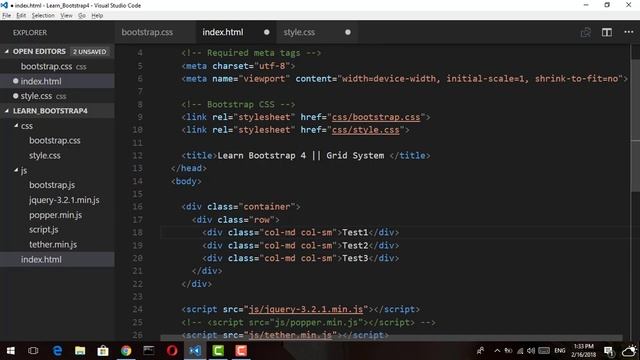Place cursor on Test1 text in line 18
This screenshot has height=360, width=640.
click(355, 232)
